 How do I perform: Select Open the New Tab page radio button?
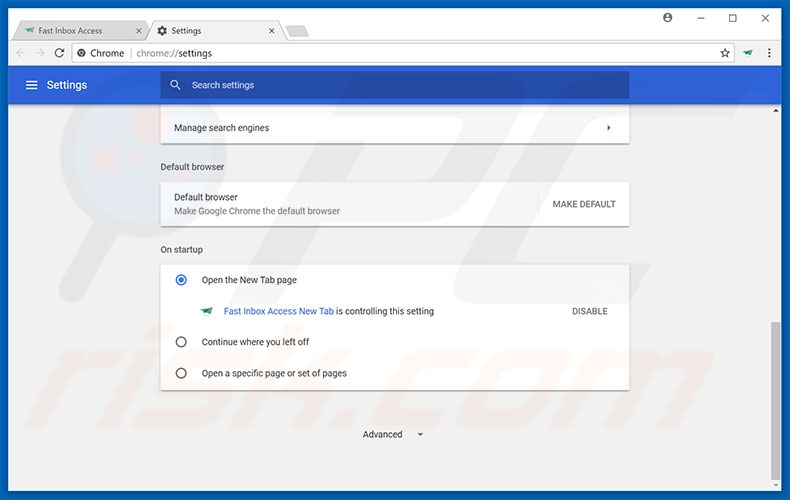(181, 280)
